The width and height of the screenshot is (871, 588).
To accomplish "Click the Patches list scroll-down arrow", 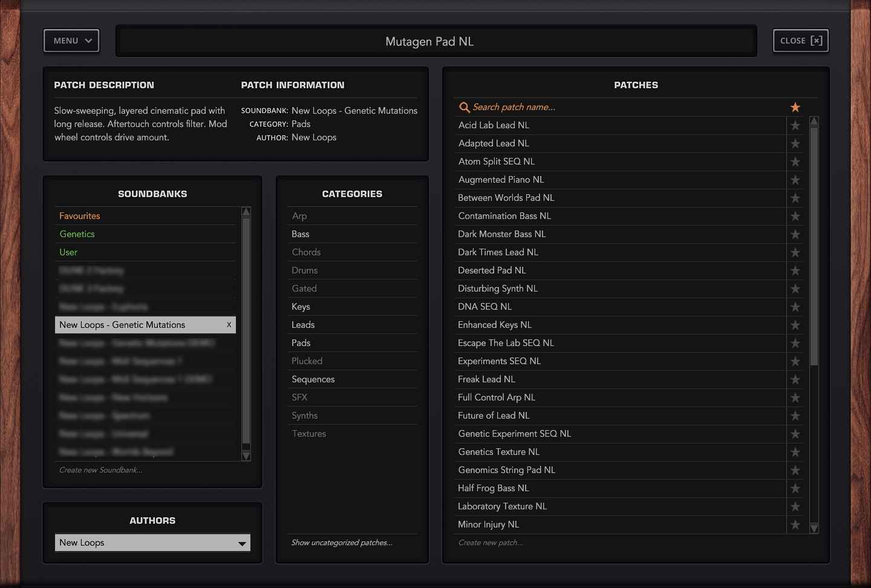I will 814,528.
